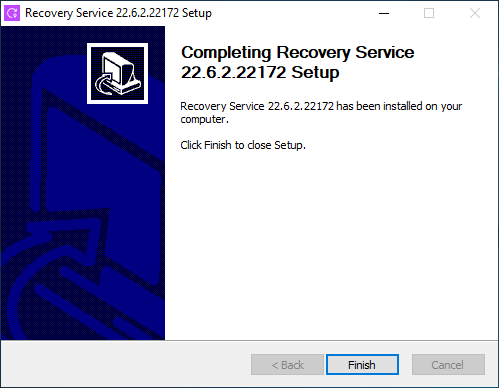The height and width of the screenshot is (388, 499).
Task: Minimize the Recovery Service Setup window
Action: coord(384,13)
